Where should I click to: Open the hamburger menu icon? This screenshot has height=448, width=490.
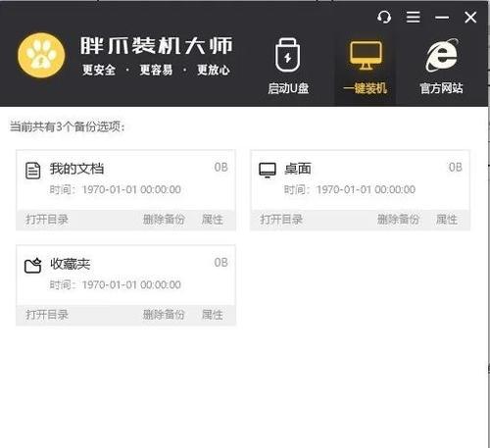(x=413, y=17)
